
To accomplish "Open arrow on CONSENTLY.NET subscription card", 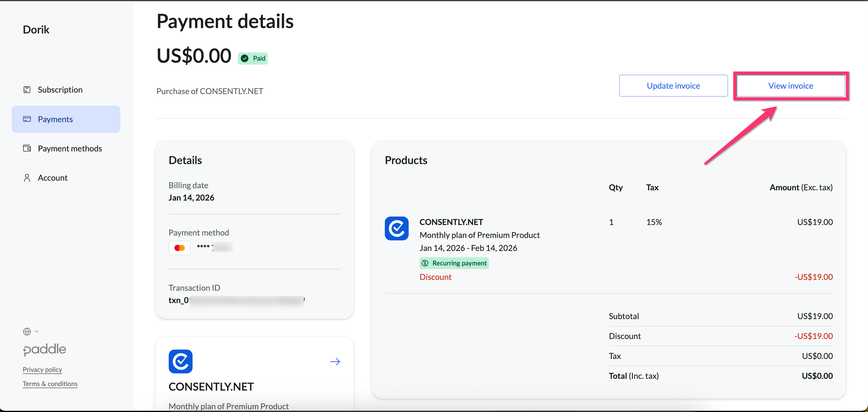I will point(335,362).
